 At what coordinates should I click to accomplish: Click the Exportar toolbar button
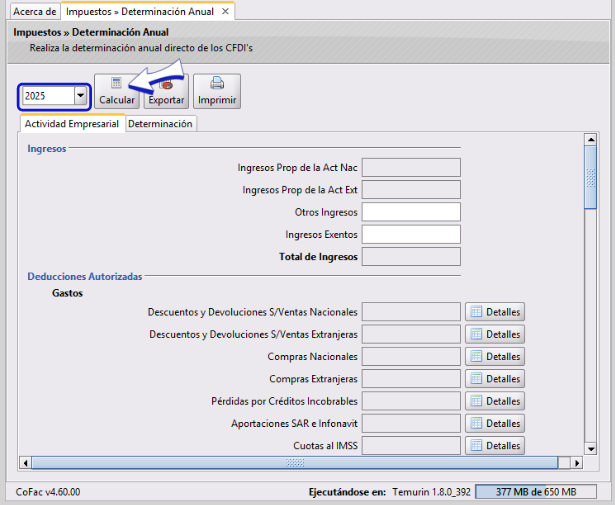point(166,91)
